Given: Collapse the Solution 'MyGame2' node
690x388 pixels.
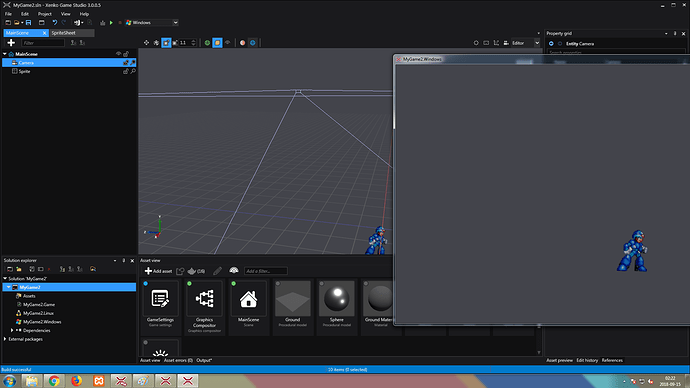Looking at the screenshot, I should pyautogui.click(x=5, y=278).
